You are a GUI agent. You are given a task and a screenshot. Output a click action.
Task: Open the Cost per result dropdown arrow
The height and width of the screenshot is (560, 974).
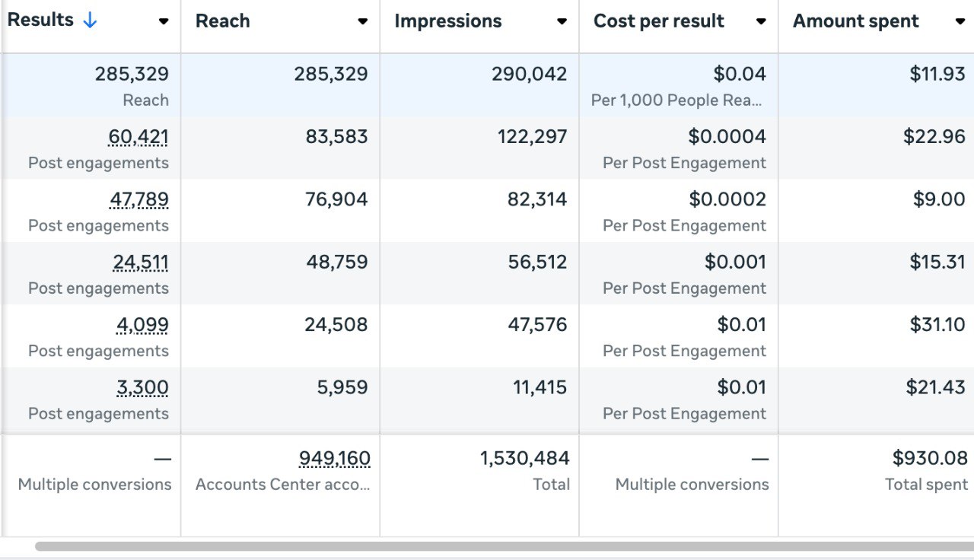pyautogui.click(x=761, y=22)
